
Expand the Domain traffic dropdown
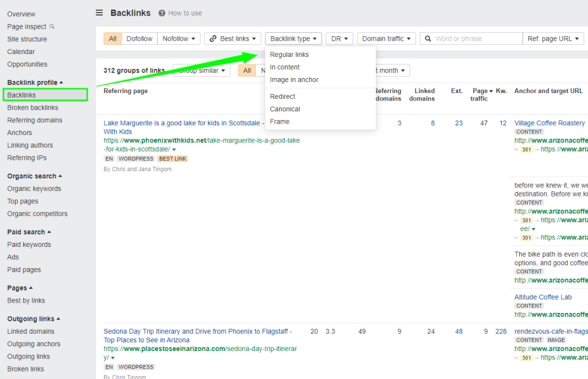click(x=386, y=38)
